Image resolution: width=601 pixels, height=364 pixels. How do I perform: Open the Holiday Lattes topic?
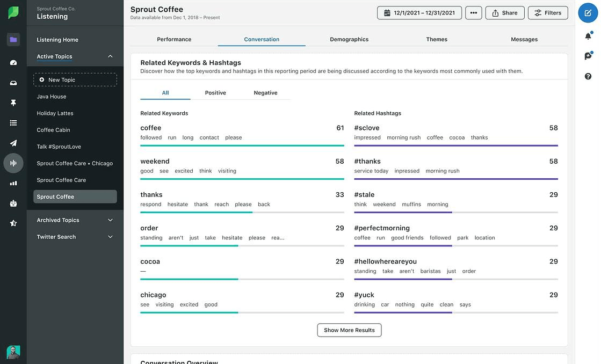coord(55,113)
